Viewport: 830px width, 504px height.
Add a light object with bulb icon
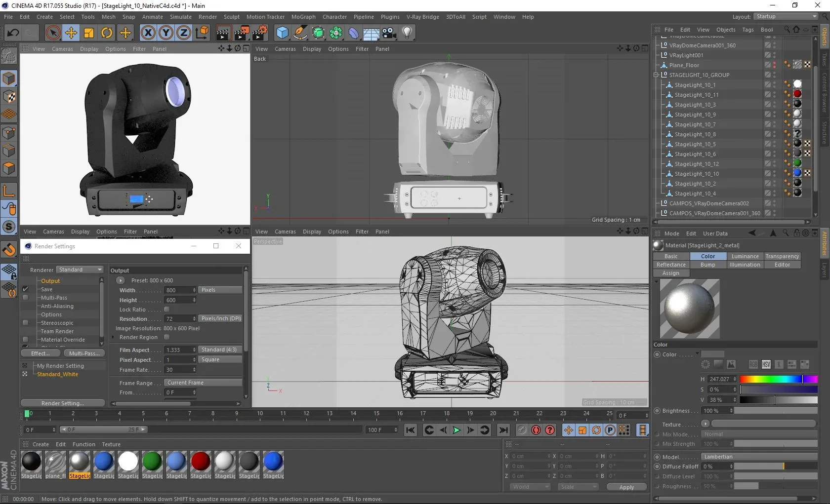tap(407, 33)
